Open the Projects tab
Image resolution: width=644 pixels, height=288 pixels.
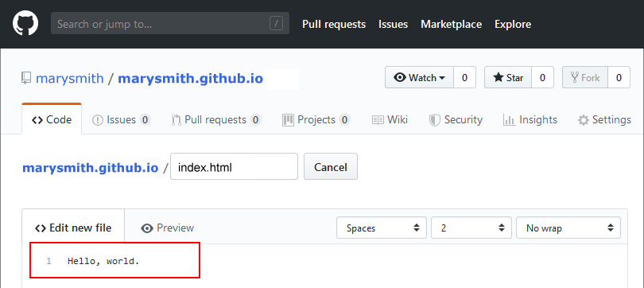coord(316,119)
